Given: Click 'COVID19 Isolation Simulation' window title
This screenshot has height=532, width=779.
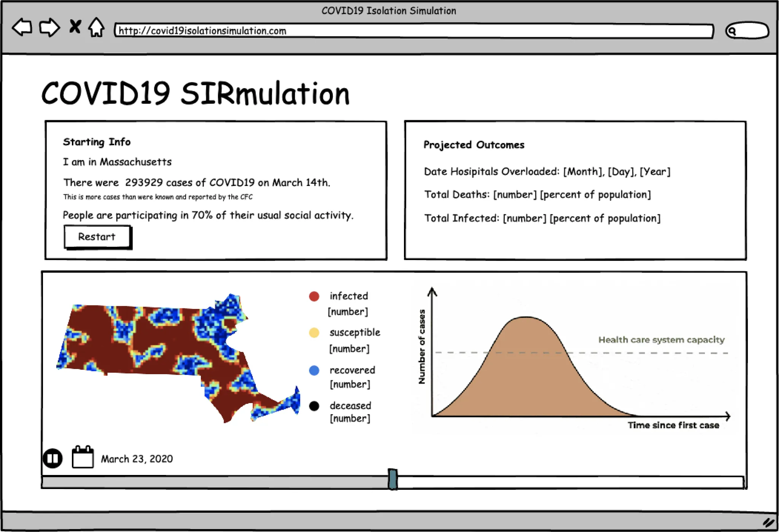Looking at the screenshot, I should (x=389, y=11).
